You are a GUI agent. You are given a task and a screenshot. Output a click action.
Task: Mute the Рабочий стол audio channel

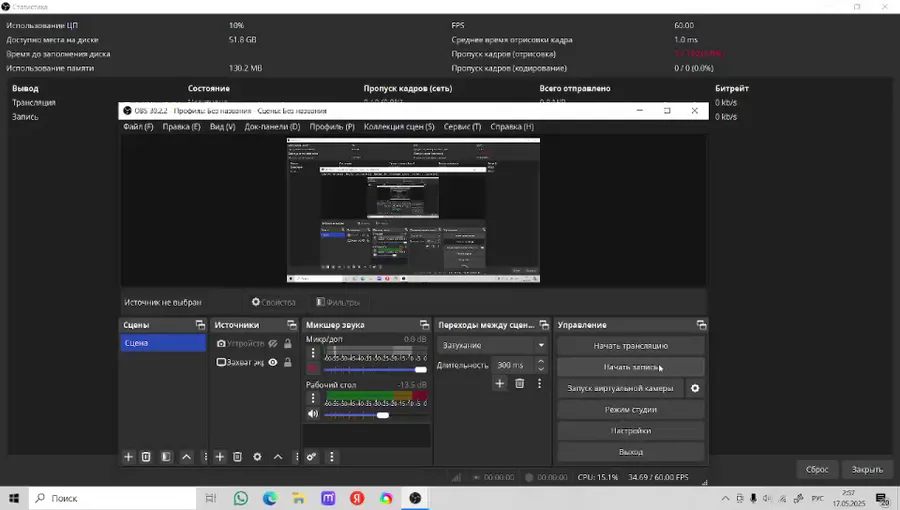312,414
